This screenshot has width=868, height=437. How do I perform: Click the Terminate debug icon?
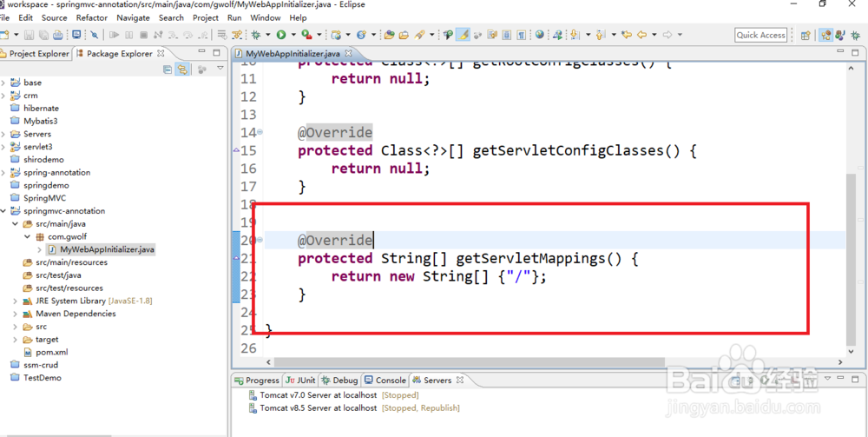(143, 35)
